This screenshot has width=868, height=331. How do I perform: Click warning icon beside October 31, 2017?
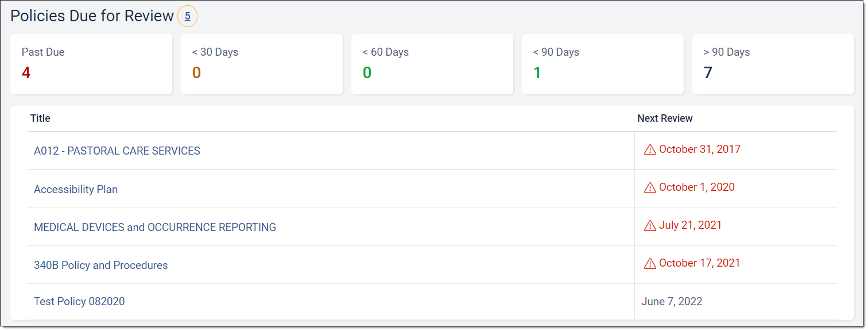pyautogui.click(x=650, y=150)
